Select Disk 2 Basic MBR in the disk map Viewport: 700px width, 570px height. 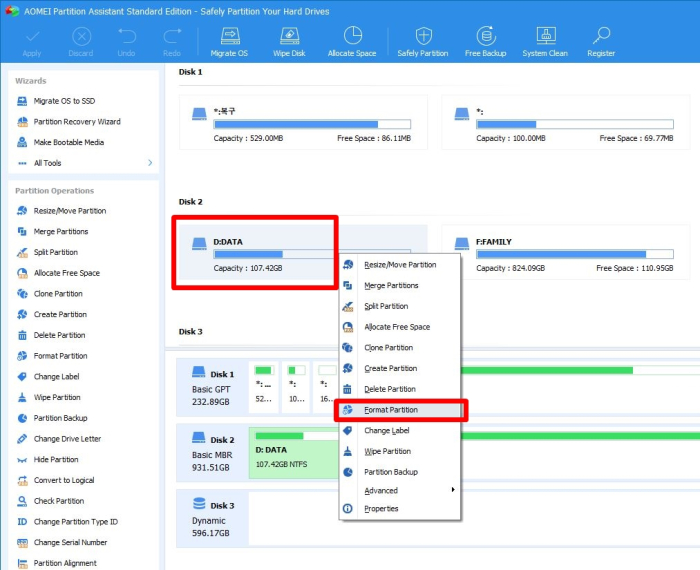pos(212,453)
